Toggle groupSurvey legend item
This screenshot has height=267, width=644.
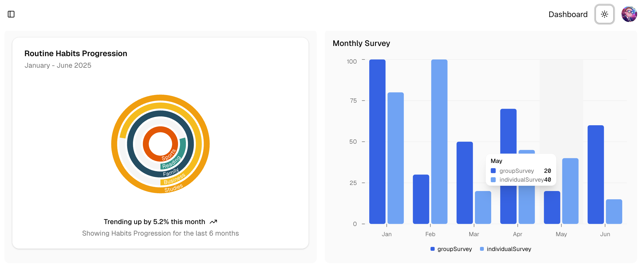(x=451, y=249)
